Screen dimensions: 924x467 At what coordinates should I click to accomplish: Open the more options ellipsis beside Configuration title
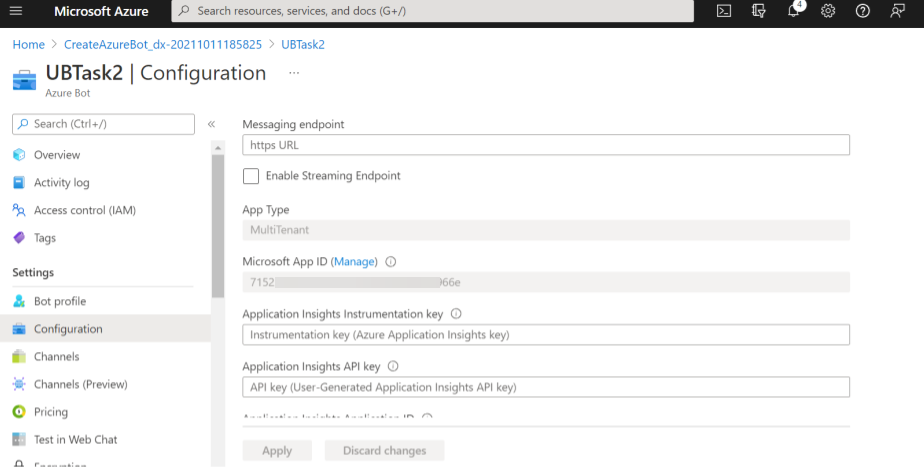pos(294,73)
